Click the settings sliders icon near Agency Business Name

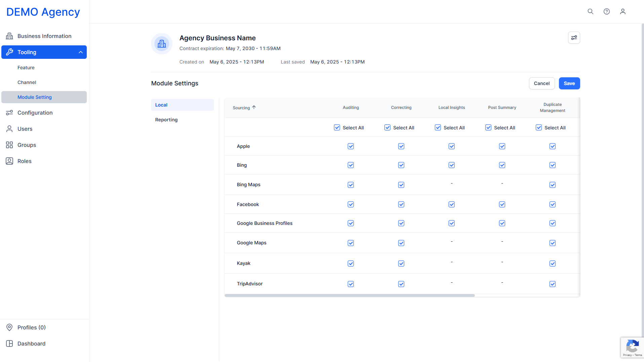tap(574, 38)
